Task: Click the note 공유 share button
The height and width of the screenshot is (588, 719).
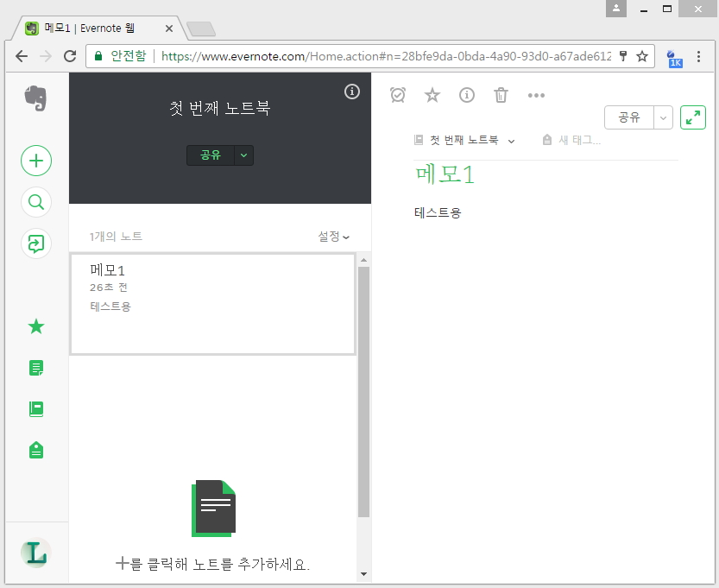Action: tap(629, 117)
